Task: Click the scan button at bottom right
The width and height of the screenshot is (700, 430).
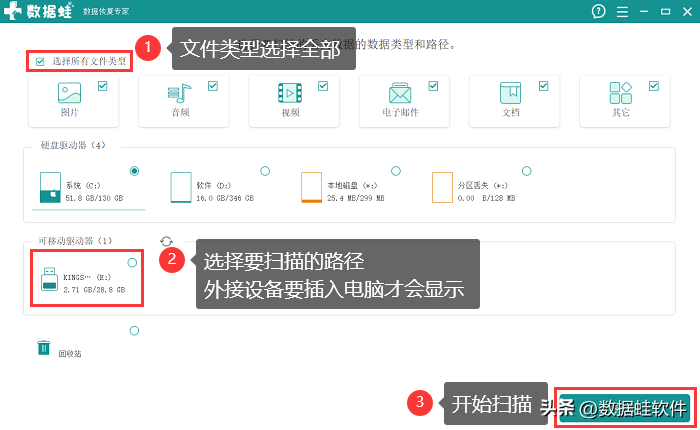Action: (624, 406)
